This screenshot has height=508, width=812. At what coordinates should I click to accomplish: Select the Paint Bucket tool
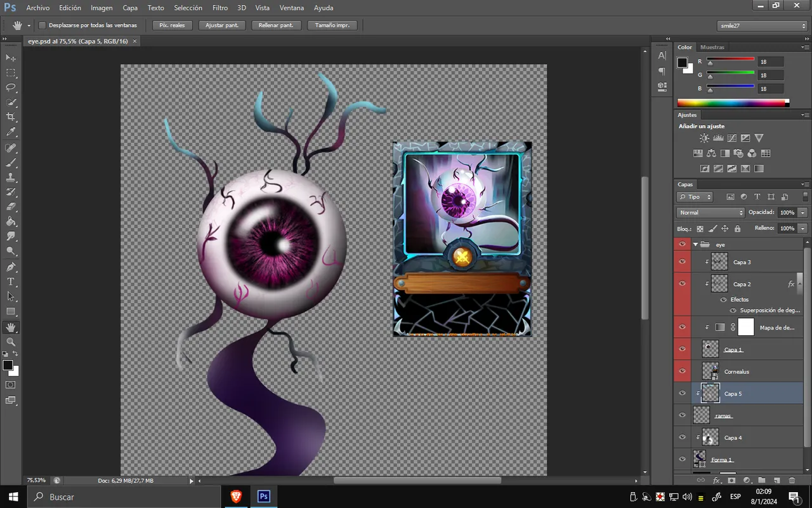pyautogui.click(x=11, y=222)
